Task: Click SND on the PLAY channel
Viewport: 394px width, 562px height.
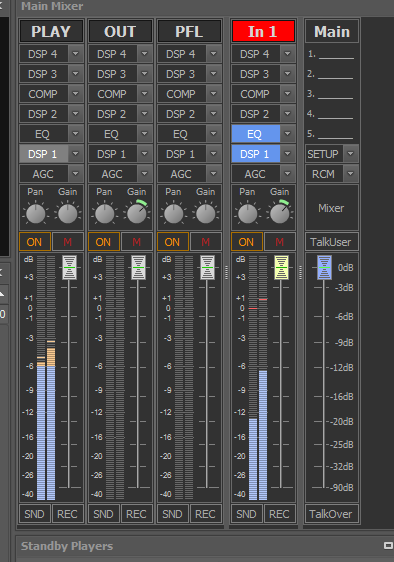Action: click(34, 514)
